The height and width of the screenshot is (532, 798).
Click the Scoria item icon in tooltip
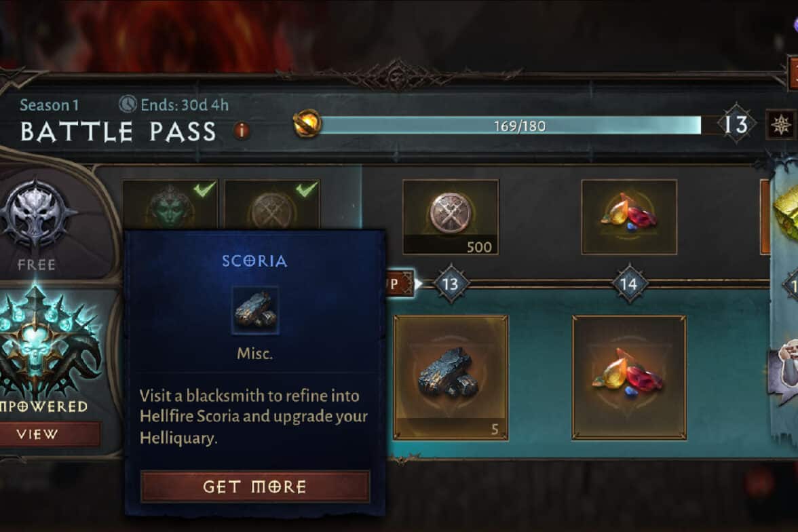tap(255, 311)
